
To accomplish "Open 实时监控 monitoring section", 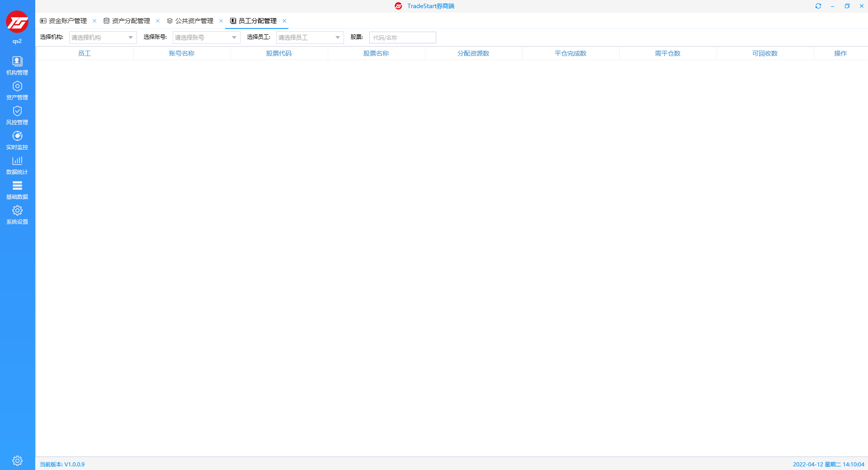I will pyautogui.click(x=17, y=140).
